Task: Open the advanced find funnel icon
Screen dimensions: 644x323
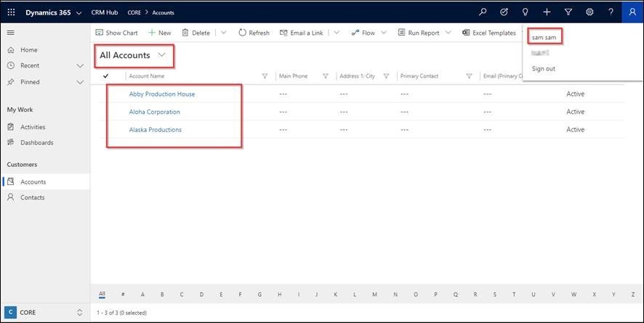Action: tap(568, 12)
